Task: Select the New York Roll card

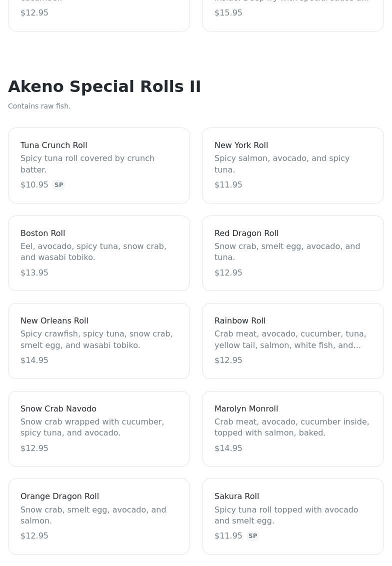Action: (x=293, y=165)
